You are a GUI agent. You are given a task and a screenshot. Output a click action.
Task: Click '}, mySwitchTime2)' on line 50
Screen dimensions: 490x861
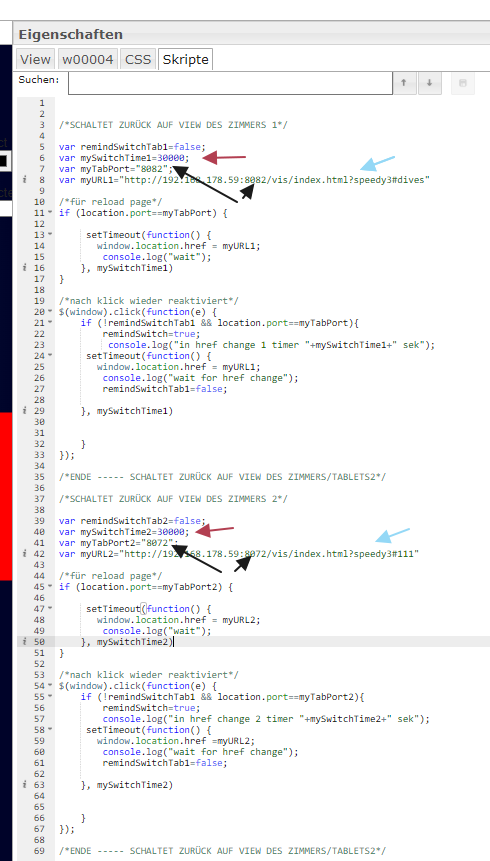pos(127,641)
